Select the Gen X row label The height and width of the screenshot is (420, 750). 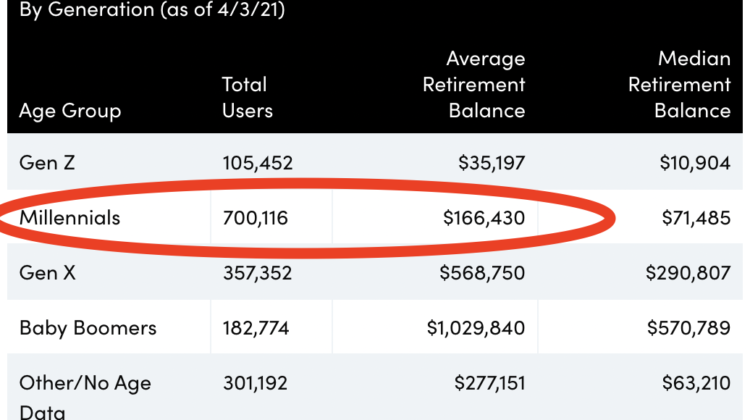(45, 273)
